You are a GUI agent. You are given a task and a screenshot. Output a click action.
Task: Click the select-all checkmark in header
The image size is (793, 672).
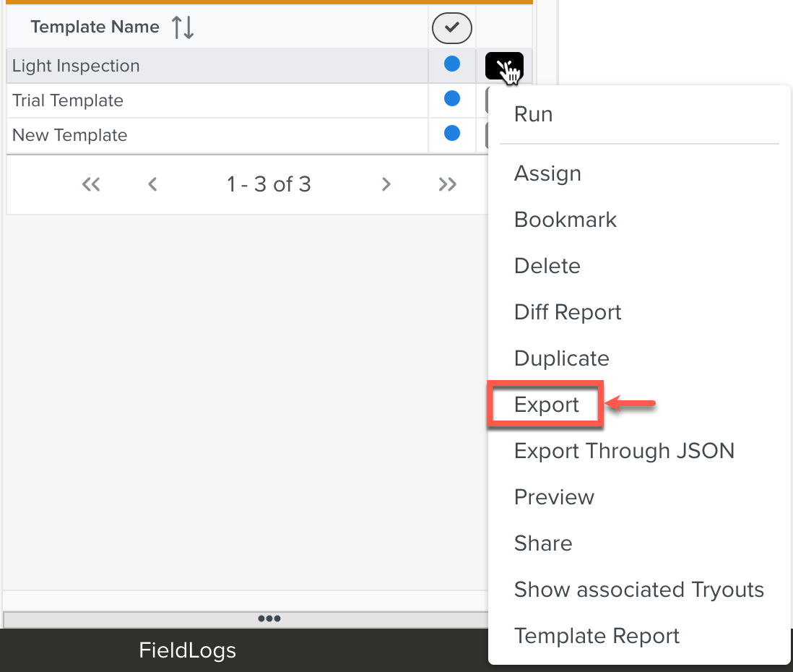(x=451, y=28)
